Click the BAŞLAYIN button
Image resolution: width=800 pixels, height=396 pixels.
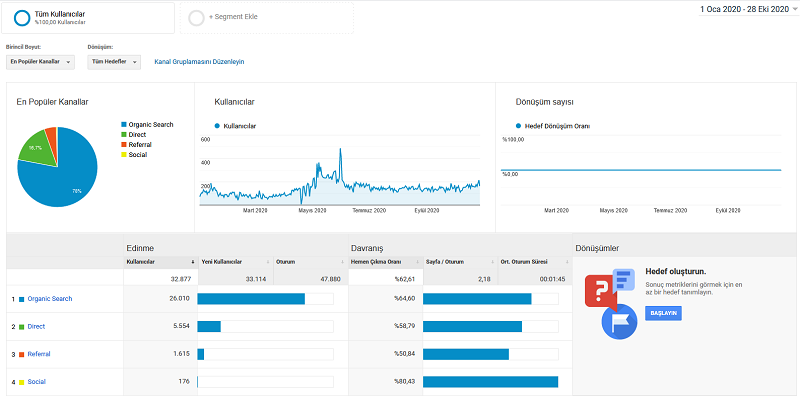point(663,313)
